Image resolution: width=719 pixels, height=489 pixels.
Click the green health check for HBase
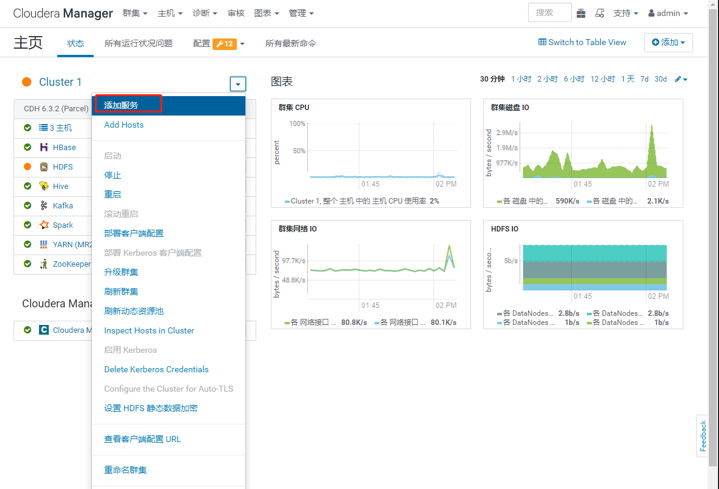pyautogui.click(x=28, y=147)
